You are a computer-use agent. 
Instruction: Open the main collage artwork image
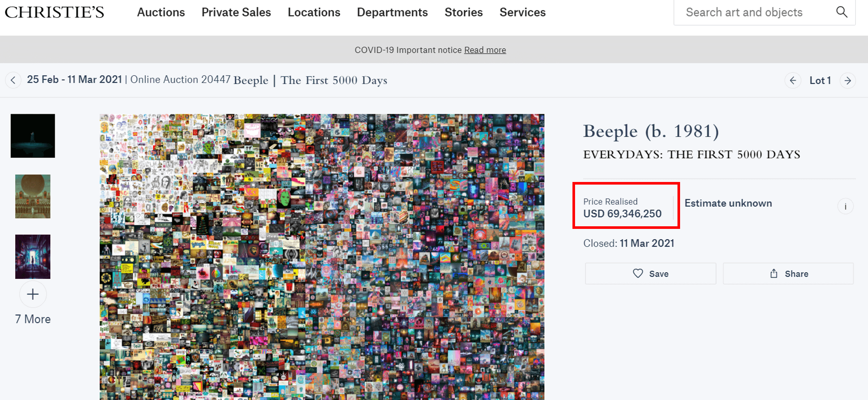click(322, 257)
